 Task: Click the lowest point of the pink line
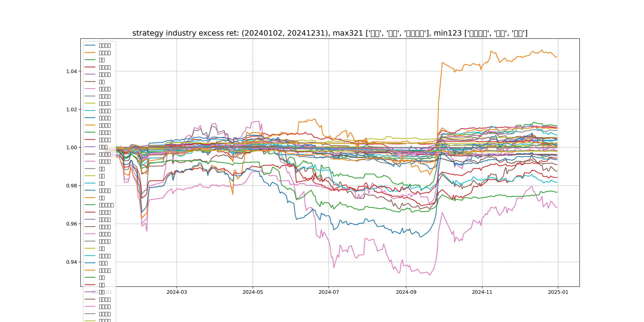coord(430,275)
